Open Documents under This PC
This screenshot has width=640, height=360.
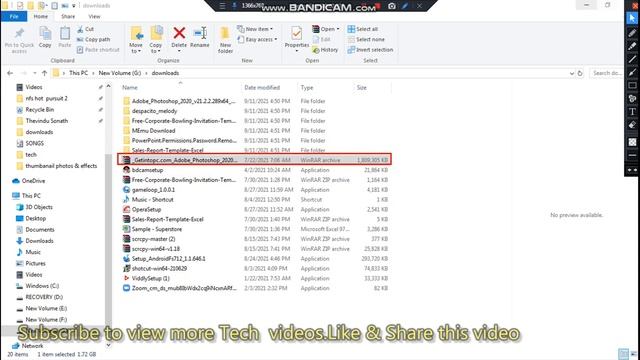coord(40,229)
